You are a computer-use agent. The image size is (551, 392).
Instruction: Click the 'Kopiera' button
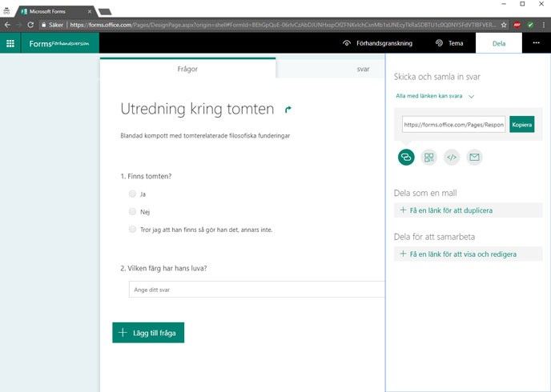point(521,125)
